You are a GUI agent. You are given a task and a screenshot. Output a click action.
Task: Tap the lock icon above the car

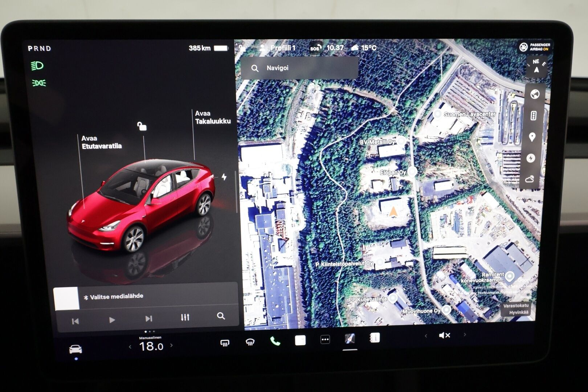142,126
